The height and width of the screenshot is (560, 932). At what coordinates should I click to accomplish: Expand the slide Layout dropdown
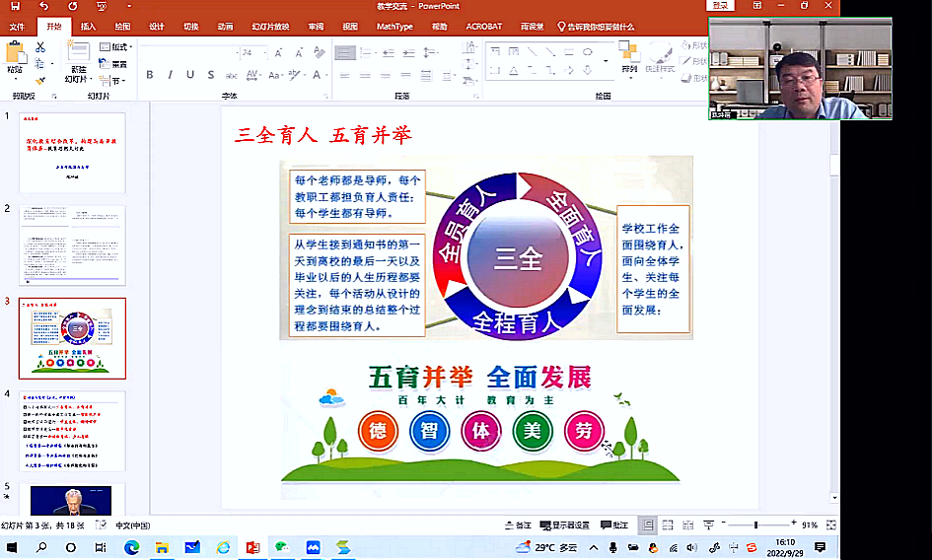(118, 47)
